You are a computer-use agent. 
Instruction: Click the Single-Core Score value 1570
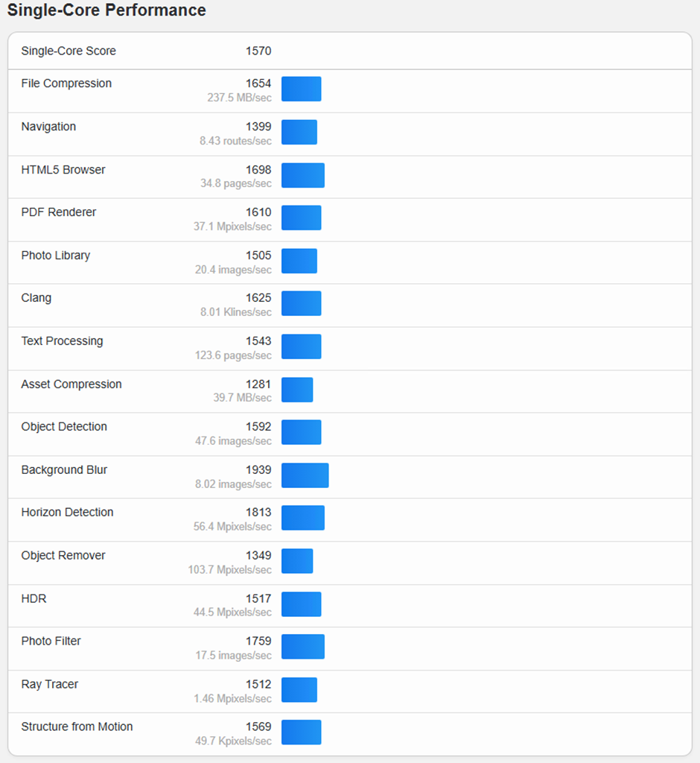click(x=258, y=51)
